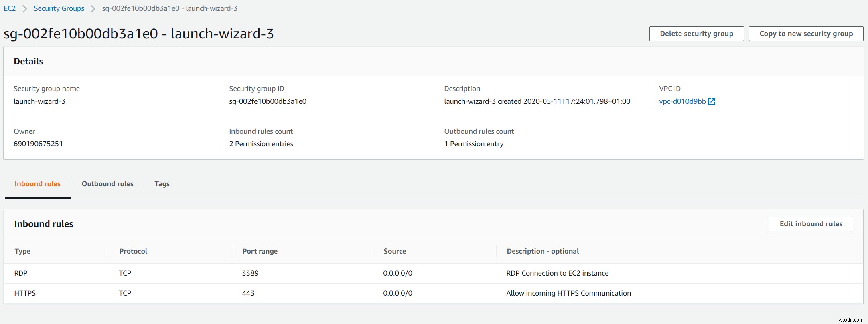
Task: Switch to the Outbound rules tab
Action: click(x=107, y=184)
